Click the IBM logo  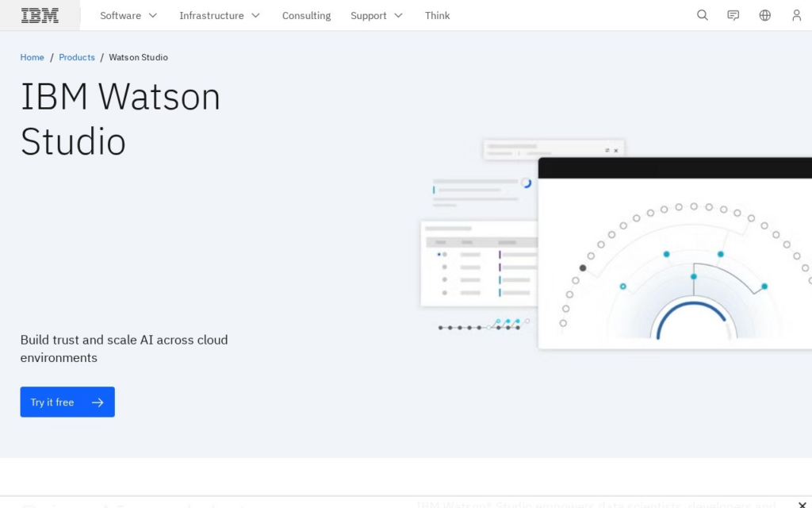40,16
